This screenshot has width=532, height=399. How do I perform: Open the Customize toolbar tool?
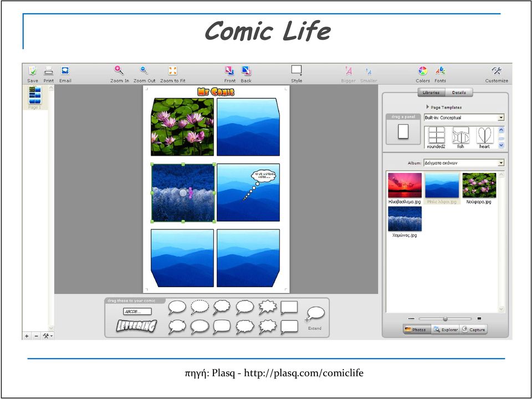click(497, 71)
